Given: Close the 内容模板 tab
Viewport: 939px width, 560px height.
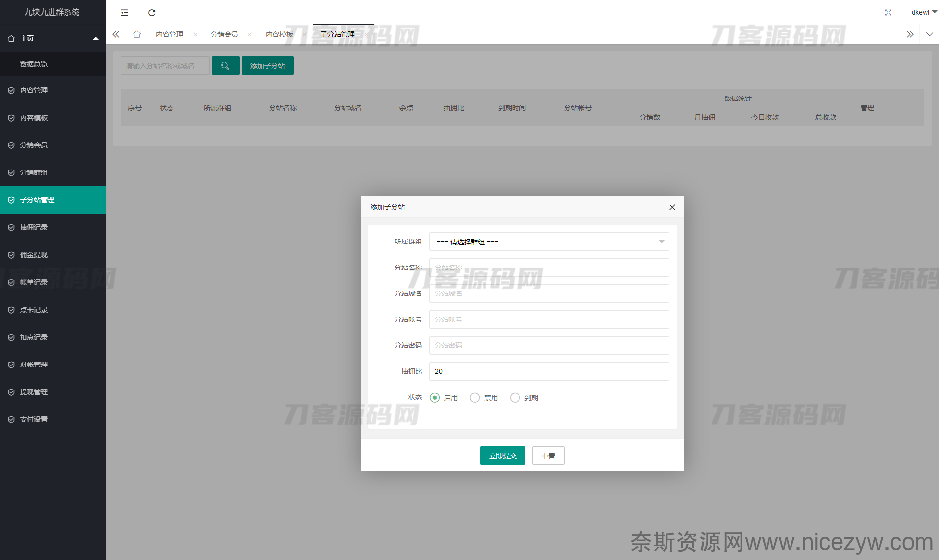Looking at the screenshot, I should [x=305, y=34].
